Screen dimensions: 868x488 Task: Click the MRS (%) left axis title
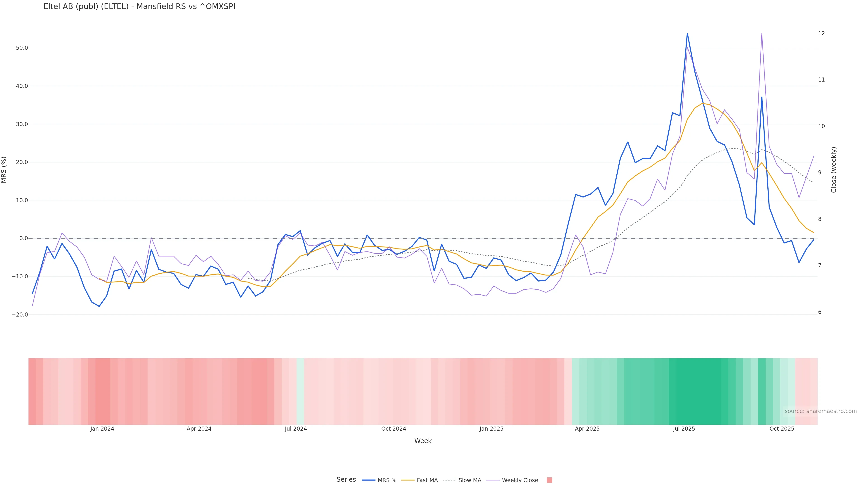[4, 170]
